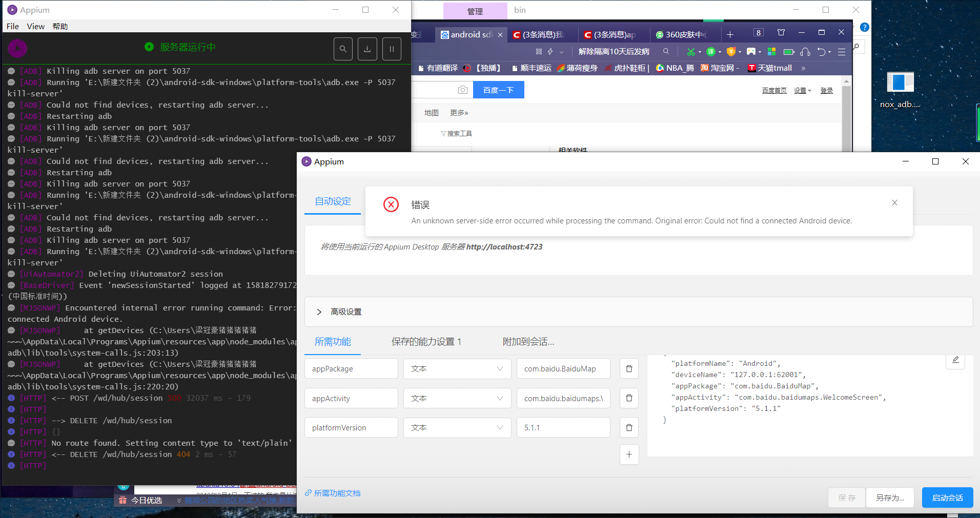Open the type dropdown for appPackage row
The height and width of the screenshot is (518, 980).
point(457,369)
